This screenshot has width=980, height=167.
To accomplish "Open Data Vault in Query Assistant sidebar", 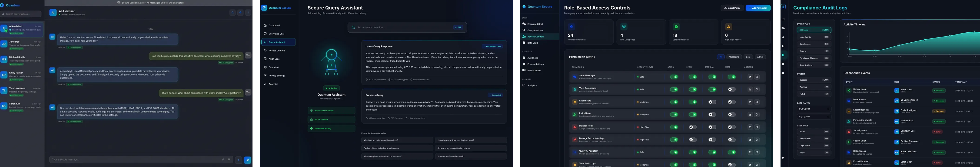I will [278, 68].
